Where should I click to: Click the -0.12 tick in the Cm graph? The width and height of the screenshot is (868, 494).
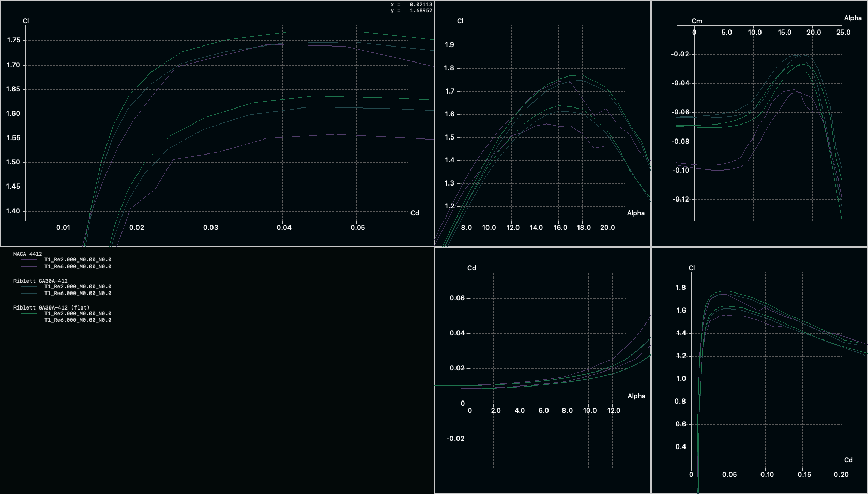coord(680,199)
